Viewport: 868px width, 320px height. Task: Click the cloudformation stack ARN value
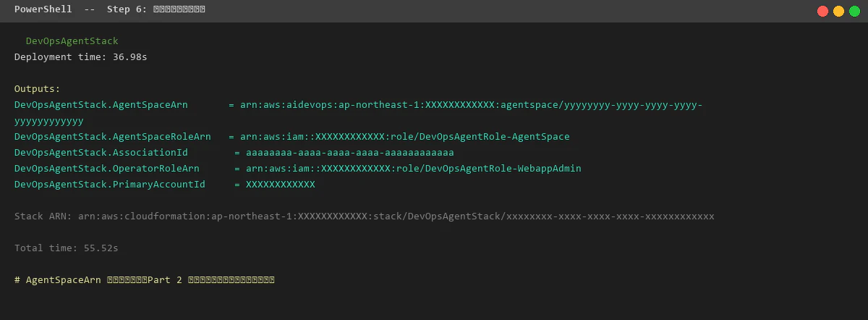pos(396,216)
